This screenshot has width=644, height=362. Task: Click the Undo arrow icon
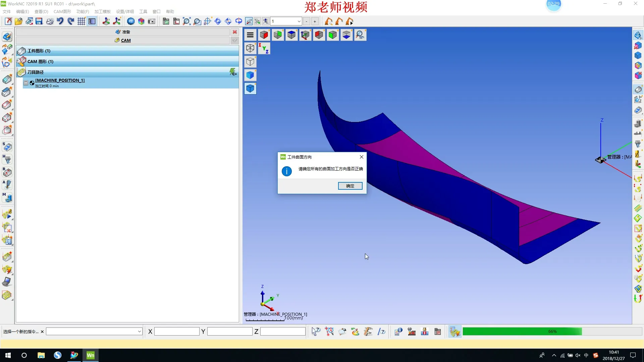point(60,21)
